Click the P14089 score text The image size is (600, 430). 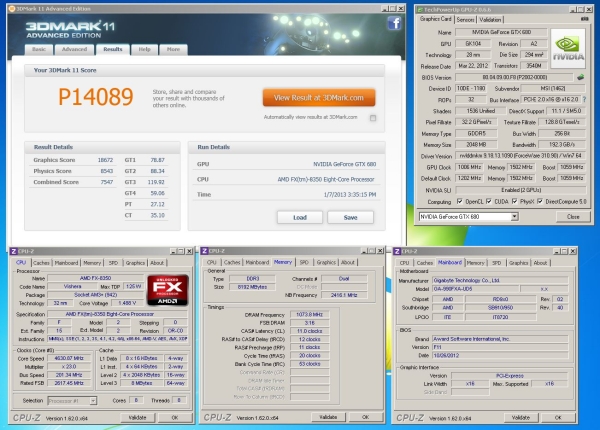[x=96, y=96]
